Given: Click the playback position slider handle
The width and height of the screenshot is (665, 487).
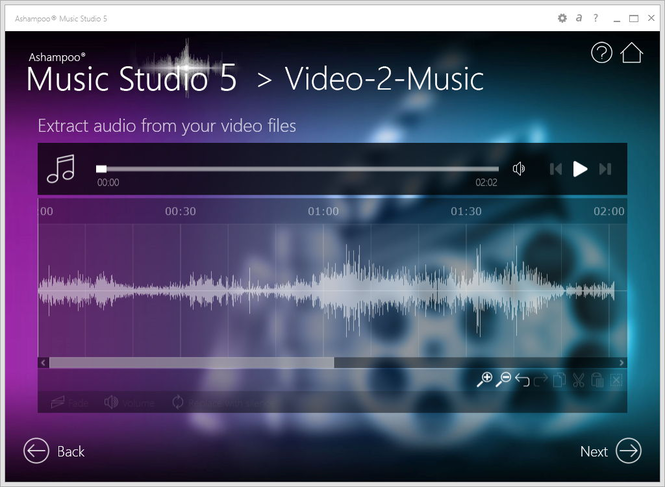Looking at the screenshot, I should tap(101, 169).
